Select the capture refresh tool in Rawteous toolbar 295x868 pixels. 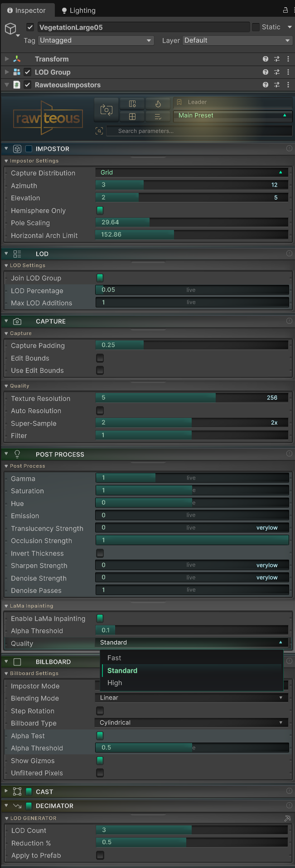coord(106,109)
